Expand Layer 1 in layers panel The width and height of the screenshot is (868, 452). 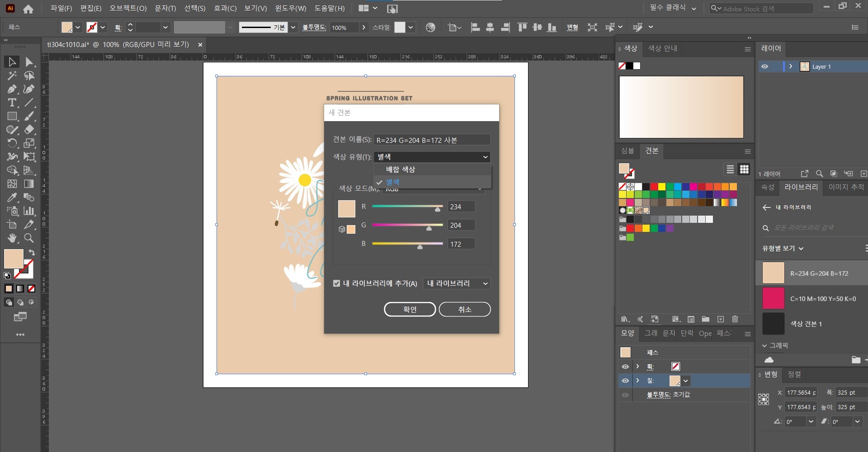click(x=791, y=66)
